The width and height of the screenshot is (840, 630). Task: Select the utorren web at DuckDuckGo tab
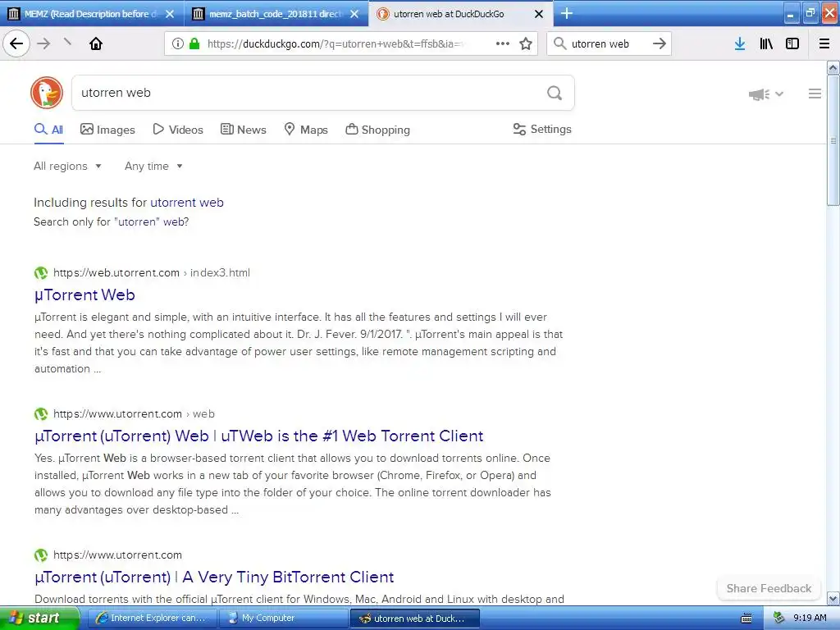point(461,14)
